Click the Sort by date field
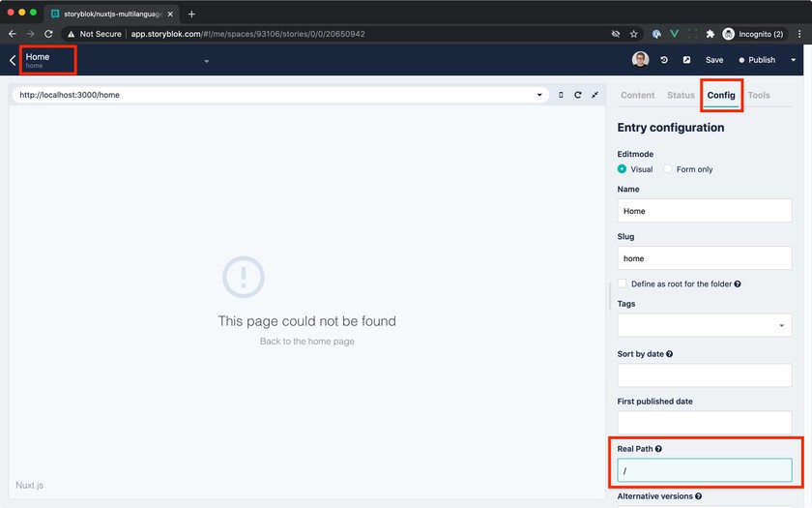The image size is (812, 508). (x=705, y=375)
